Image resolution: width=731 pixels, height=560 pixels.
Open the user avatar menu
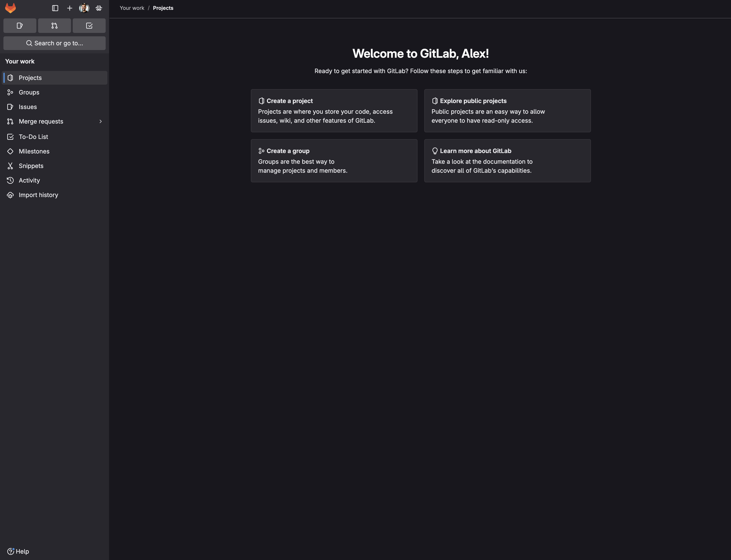coord(84,8)
